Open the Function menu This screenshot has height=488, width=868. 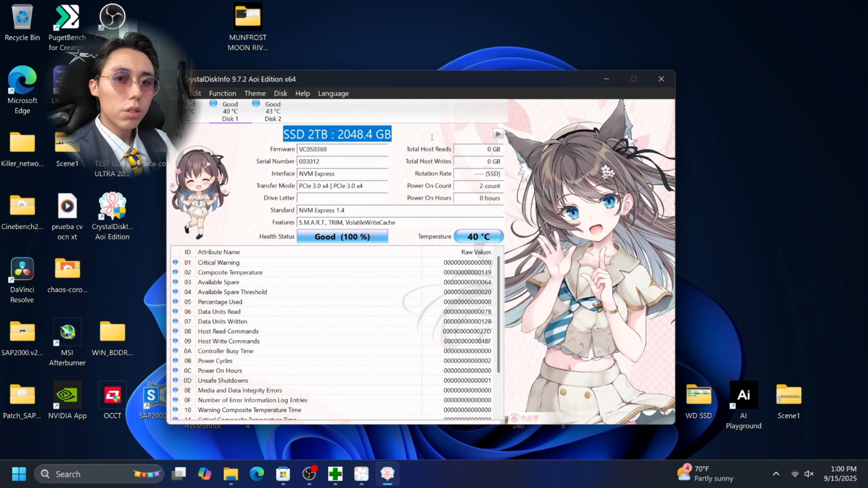(222, 93)
